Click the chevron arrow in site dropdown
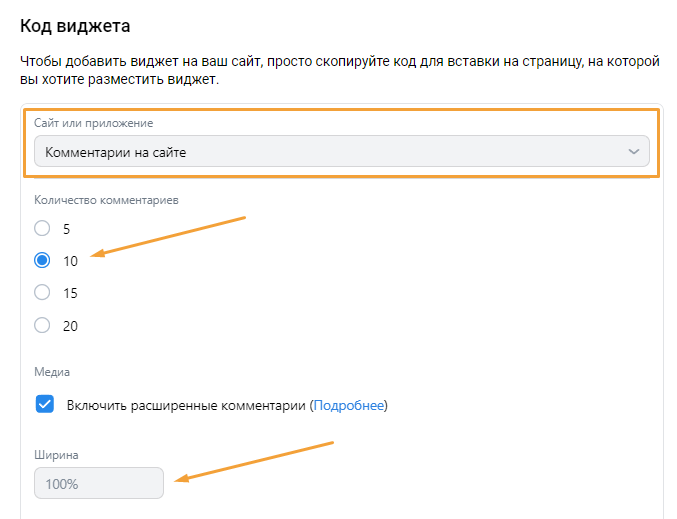The width and height of the screenshot is (677, 519). (633, 152)
